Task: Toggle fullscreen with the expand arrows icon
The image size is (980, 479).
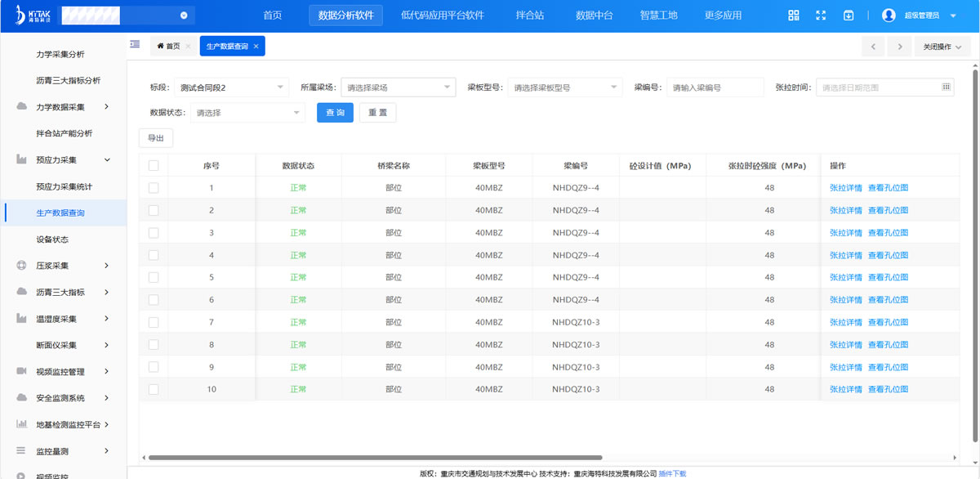Action: coord(821,16)
